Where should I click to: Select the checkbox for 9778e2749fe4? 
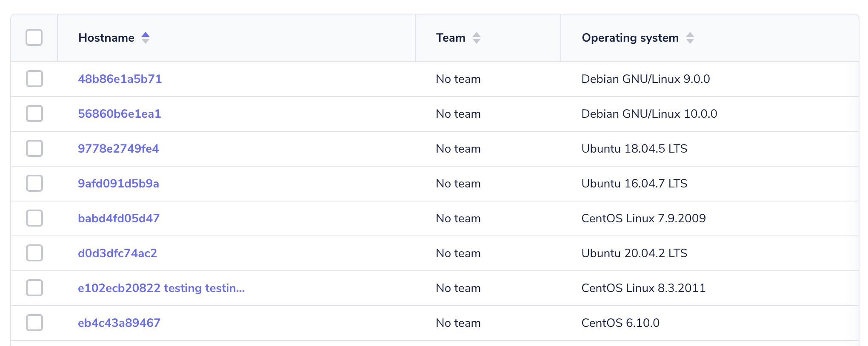click(34, 148)
